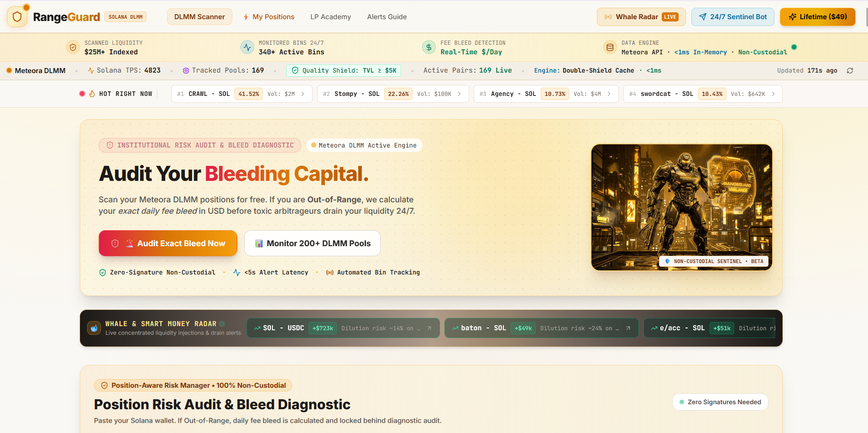The width and height of the screenshot is (868, 433).
Task: Open LP Academy
Action: (331, 17)
